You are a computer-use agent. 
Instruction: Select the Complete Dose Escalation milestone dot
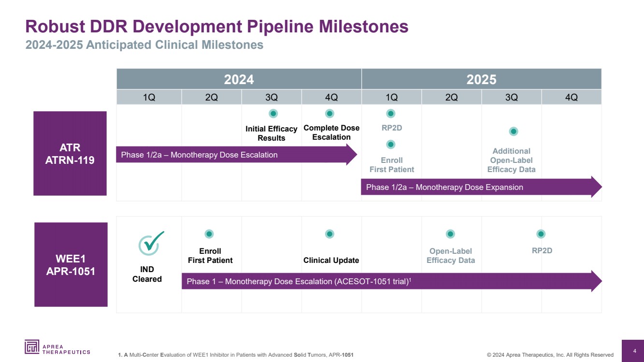329,114
